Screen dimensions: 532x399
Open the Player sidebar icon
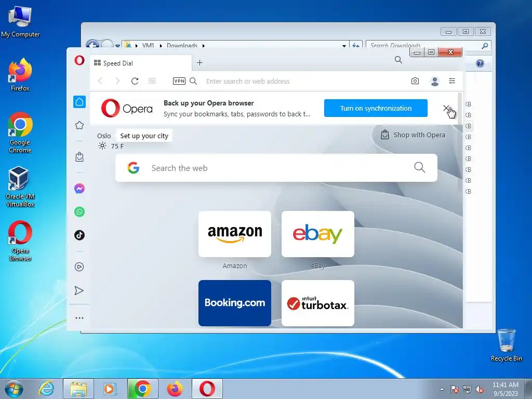pos(79,267)
